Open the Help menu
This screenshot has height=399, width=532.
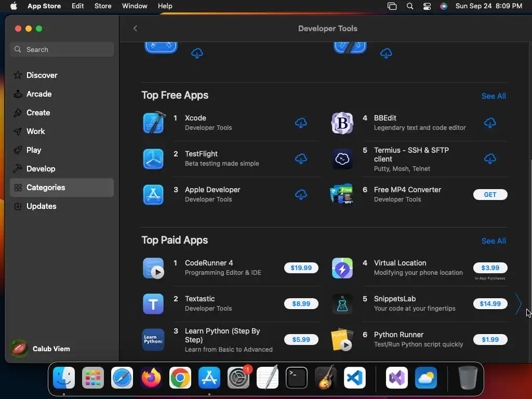click(x=165, y=6)
